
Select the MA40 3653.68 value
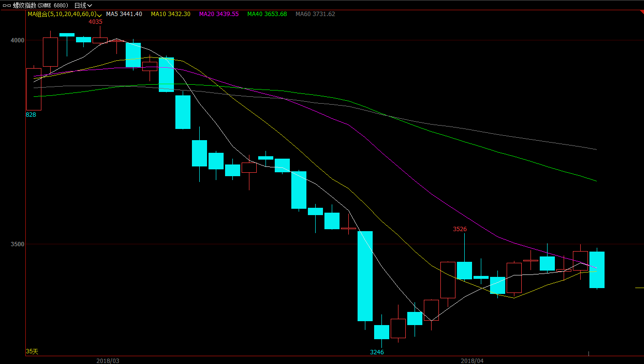click(x=267, y=14)
